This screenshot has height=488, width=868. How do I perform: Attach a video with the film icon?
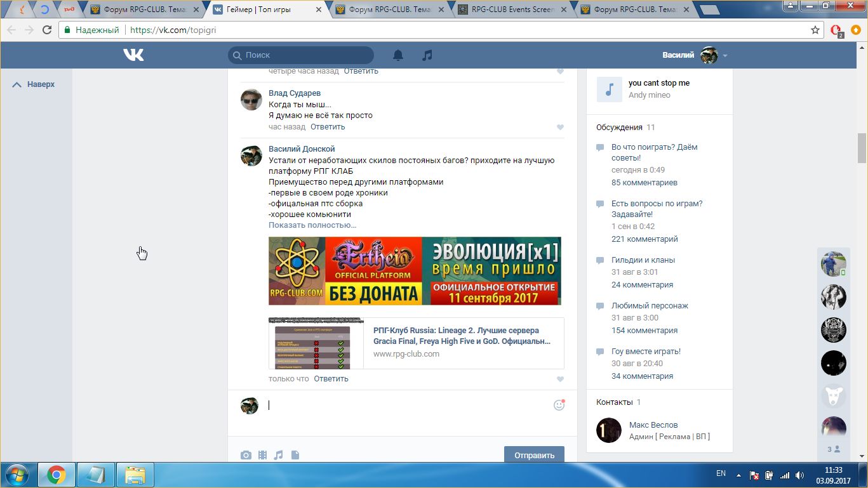(x=263, y=455)
